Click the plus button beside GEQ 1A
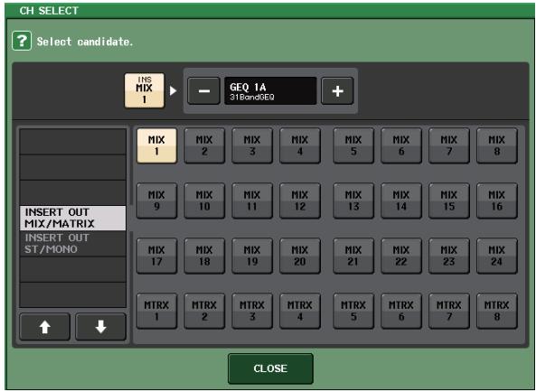 point(337,91)
